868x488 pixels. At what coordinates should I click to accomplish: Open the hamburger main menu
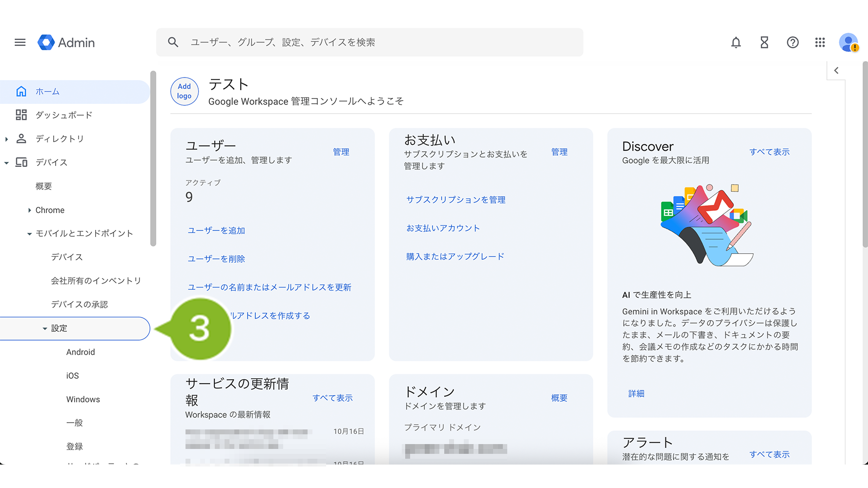pyautogui.click(x=20, y=42)
